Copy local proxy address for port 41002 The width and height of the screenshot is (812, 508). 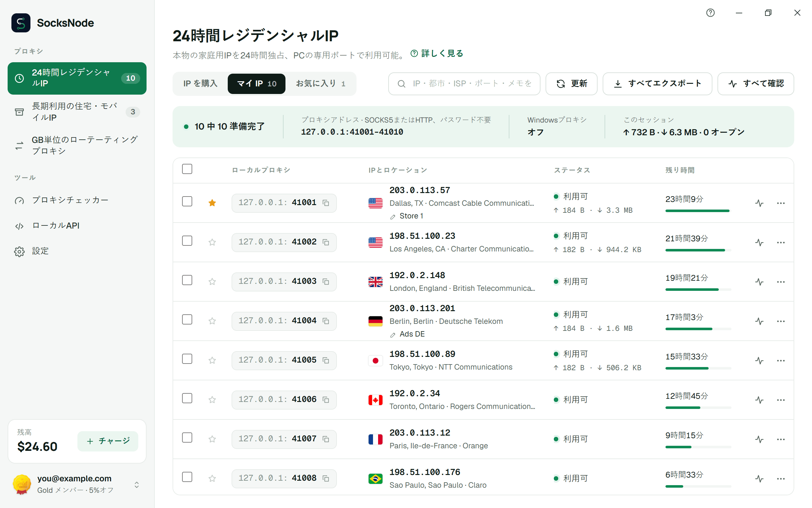point(325,242)
